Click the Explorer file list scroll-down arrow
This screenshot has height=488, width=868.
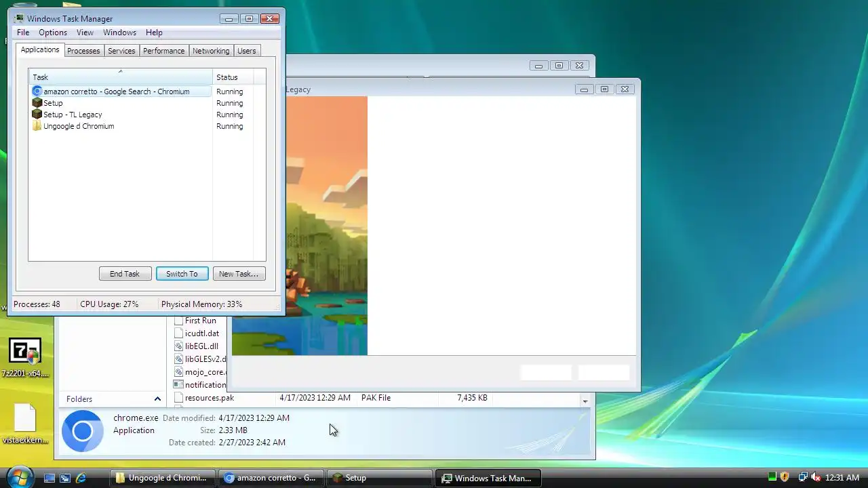coord(585,401)
